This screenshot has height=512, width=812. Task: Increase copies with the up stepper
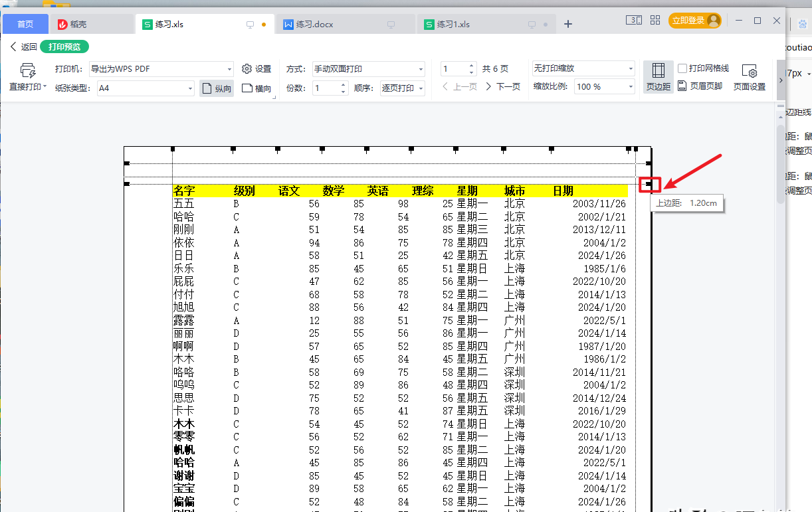click(344, 84)
